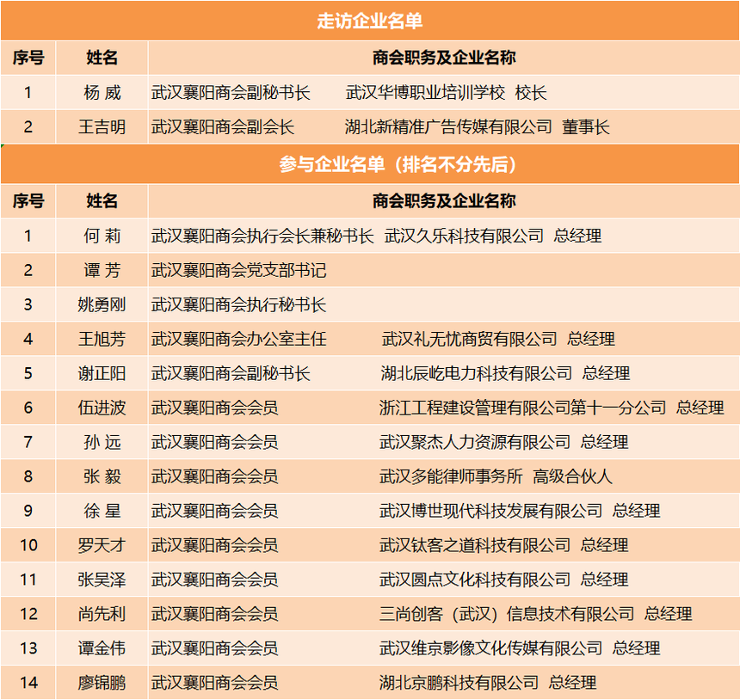Click serial number '14' beside 廖锦鹏
Viewport: 740px width, 700px height.
point(28,683)
